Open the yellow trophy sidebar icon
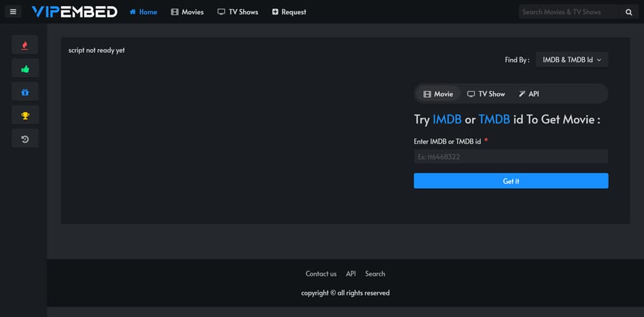644x317 pixels. pyautogui.click(x=25, y=115)
